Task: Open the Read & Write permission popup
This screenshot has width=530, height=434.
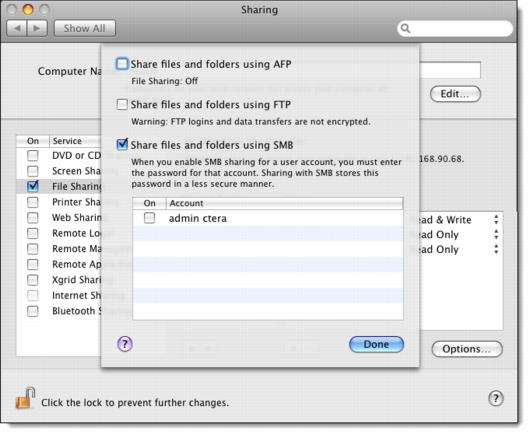Action: click(496, 220)
